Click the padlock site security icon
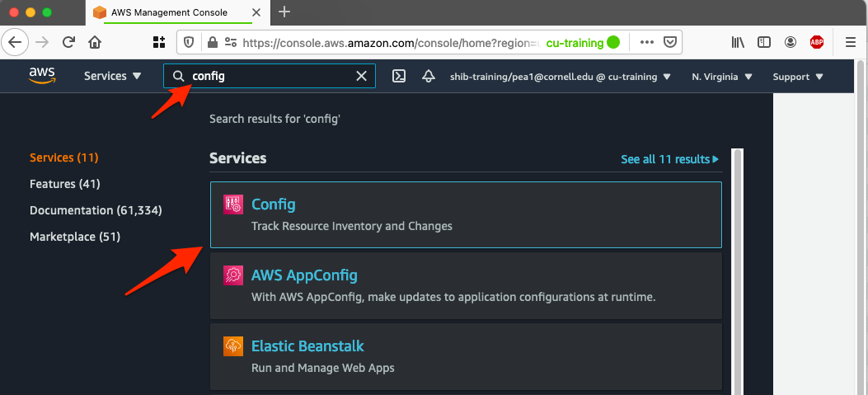The width and height of the screenshot is (868, 395). pyautogui.click(x=212, y=42)
